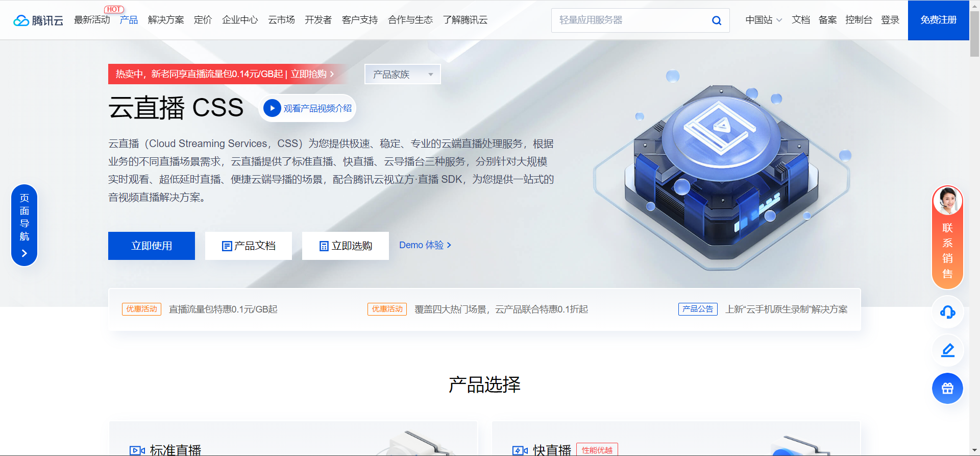Open the gift promotions icon
This screenshot has width=980, height=456.
tap(948, 389)
